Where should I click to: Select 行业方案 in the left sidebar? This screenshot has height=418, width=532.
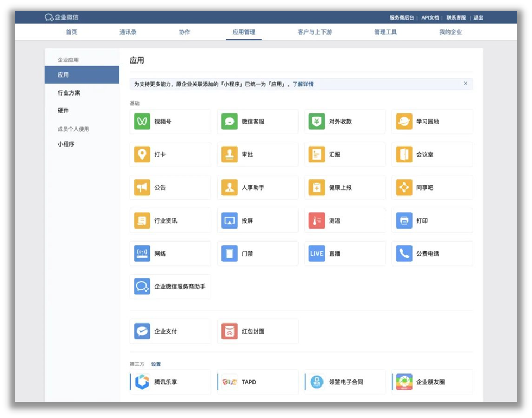pyautogui.click(x=69, y=93)
